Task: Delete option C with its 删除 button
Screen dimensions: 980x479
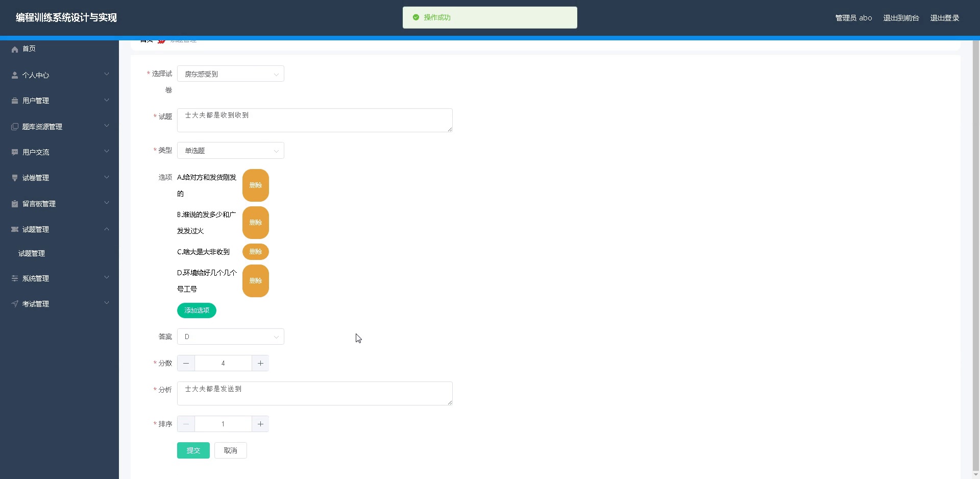Action: (x=256, y=252)
